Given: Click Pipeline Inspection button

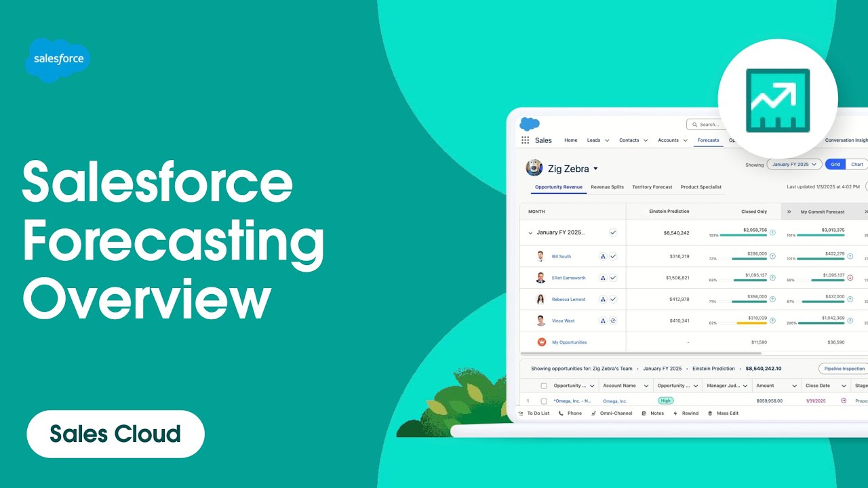Looking at the screenshot, I should 844,369.
